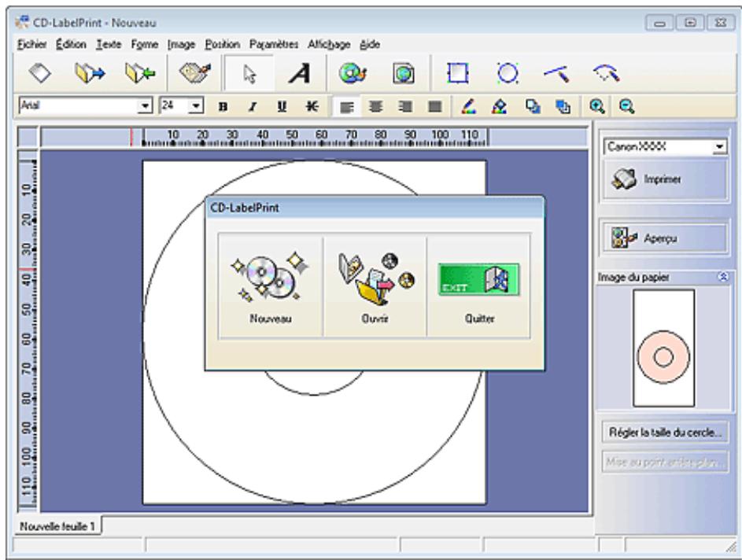The image size is (742, 560).
Task: Click the zoom out magnifier
Action: pyautogui.click(x=626, y=107)
